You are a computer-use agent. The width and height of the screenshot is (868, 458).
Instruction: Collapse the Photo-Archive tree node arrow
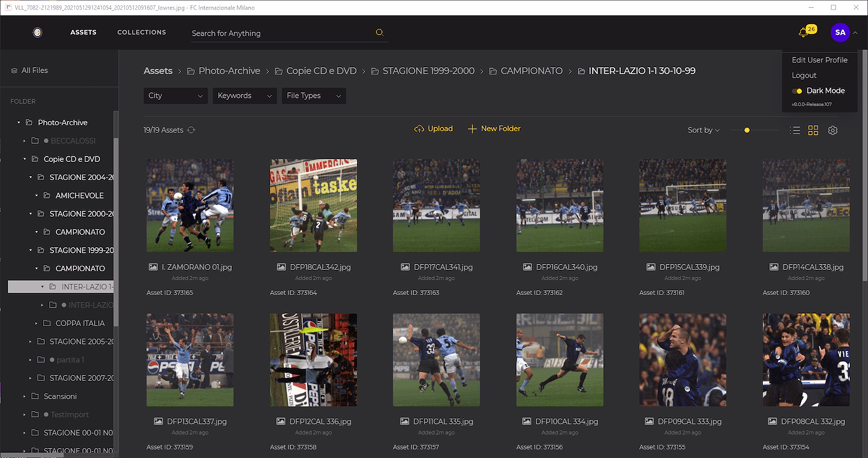(x=19, y=123)
